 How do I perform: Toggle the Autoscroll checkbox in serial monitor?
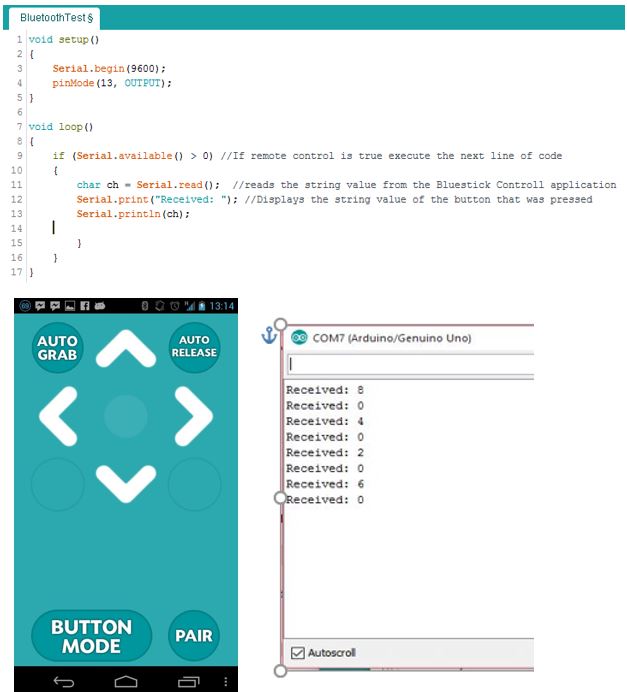(x=298, y=653)
